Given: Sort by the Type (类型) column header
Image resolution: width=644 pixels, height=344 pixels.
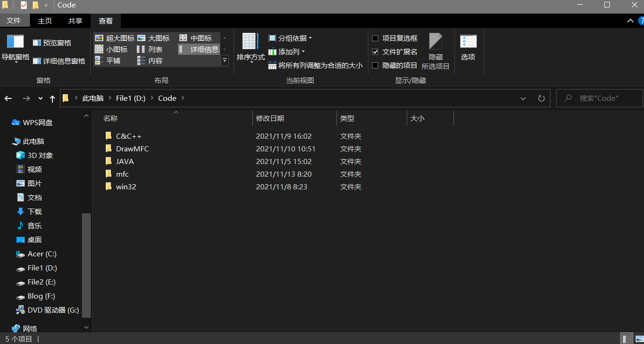Looking at the screenshot, I should [372, 119].
